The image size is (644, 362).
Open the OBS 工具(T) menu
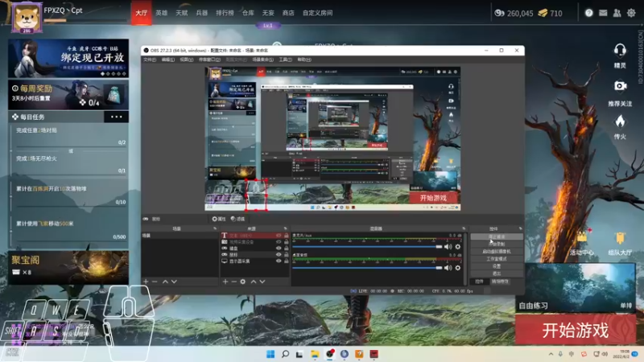[x=286, y=60]
